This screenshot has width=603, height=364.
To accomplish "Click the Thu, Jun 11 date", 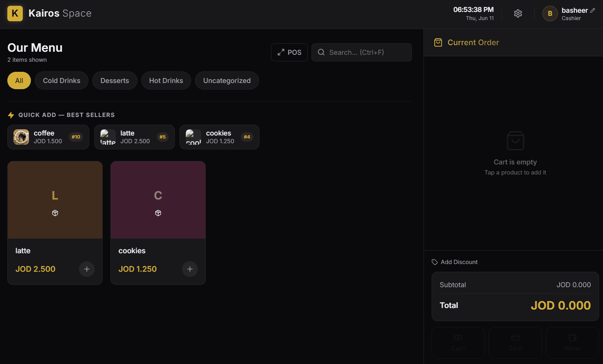I will point(480,18).
